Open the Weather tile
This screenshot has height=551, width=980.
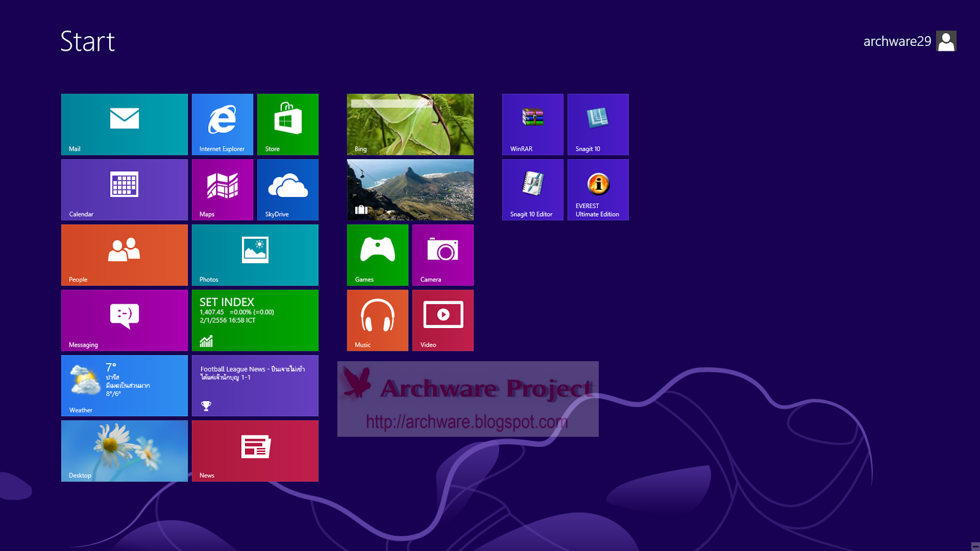click(124, 386)
